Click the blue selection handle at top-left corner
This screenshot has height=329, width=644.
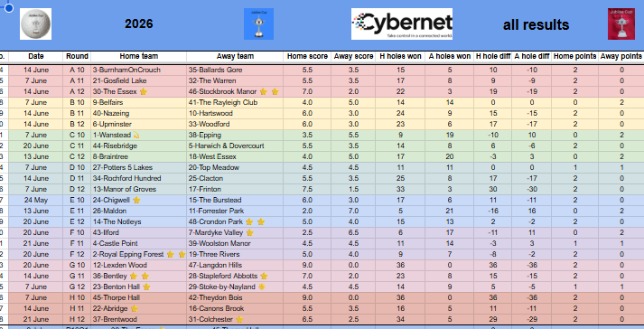coord(9,8)
